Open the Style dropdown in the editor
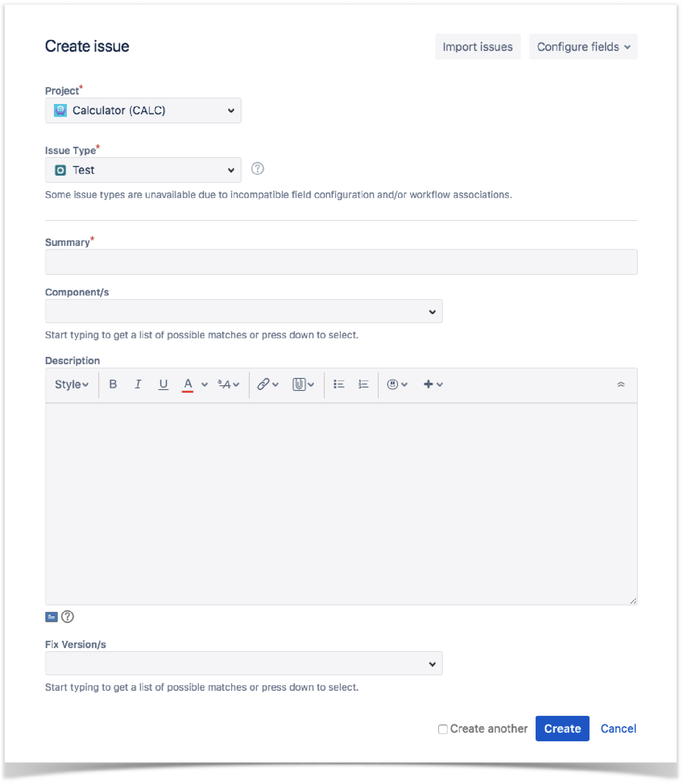Viewport: 690px width, 784px height. point(71,384)
